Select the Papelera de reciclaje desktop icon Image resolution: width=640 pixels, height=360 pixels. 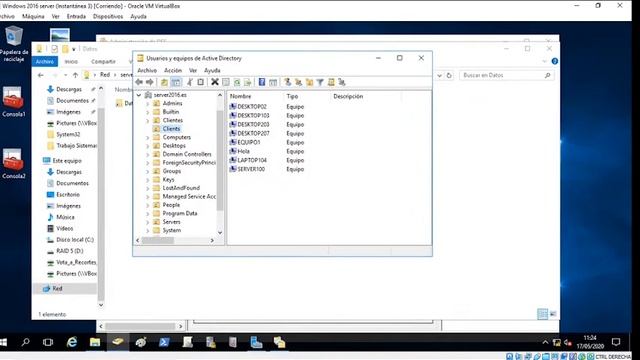click(14, 44)
